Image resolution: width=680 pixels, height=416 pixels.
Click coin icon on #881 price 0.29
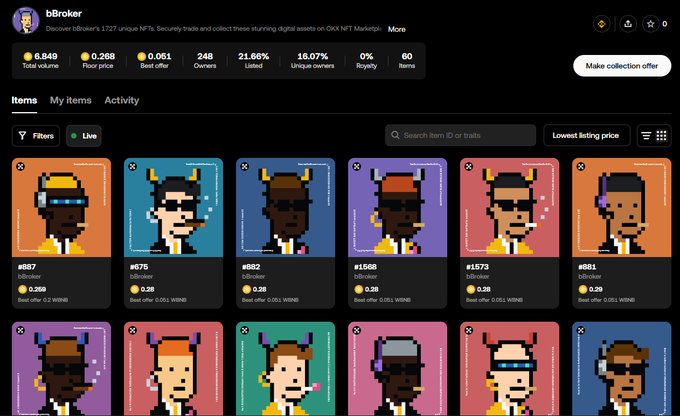(583, 289)
